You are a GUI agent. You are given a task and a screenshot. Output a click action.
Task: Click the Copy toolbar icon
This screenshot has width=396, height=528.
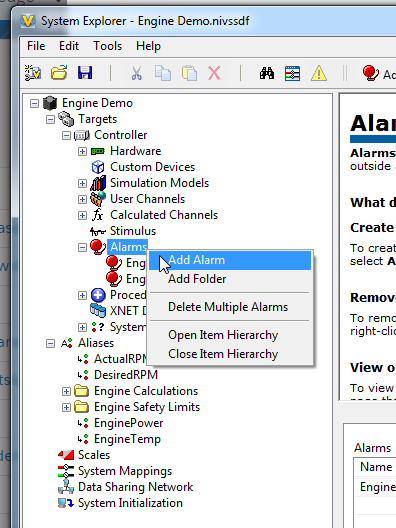pos(163,73)
